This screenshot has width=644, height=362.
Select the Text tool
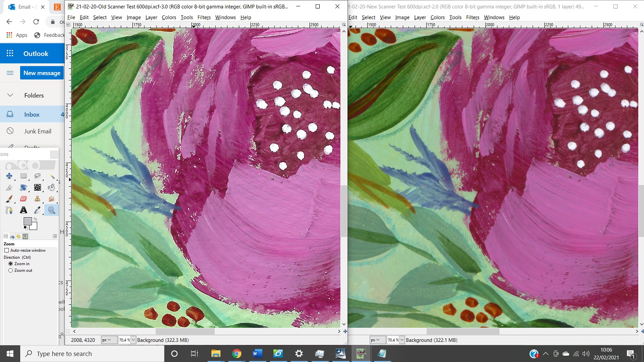[24, 210]
